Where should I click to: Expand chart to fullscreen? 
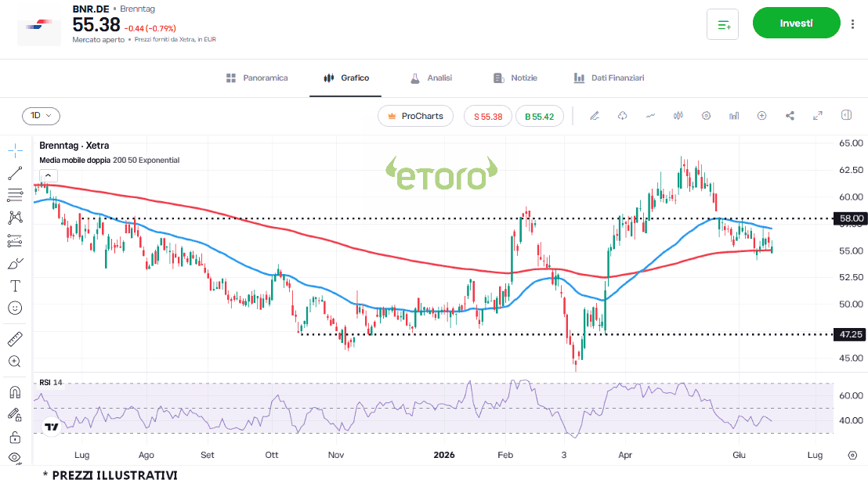point(818,116)
